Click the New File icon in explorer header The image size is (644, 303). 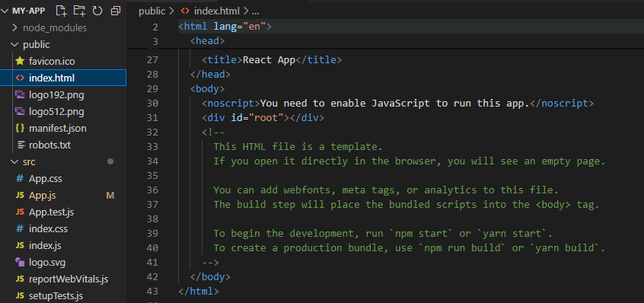[x=61, y=11]
